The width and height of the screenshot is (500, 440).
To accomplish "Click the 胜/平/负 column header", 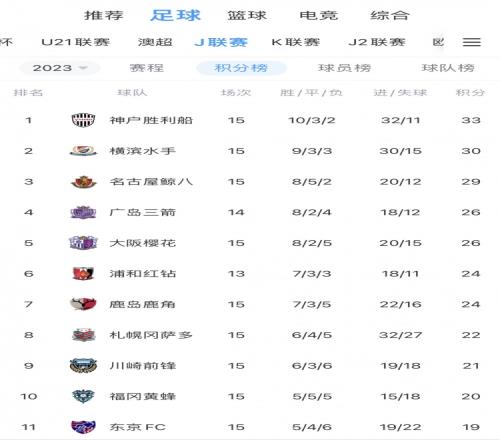I will (x=311, y=92).
